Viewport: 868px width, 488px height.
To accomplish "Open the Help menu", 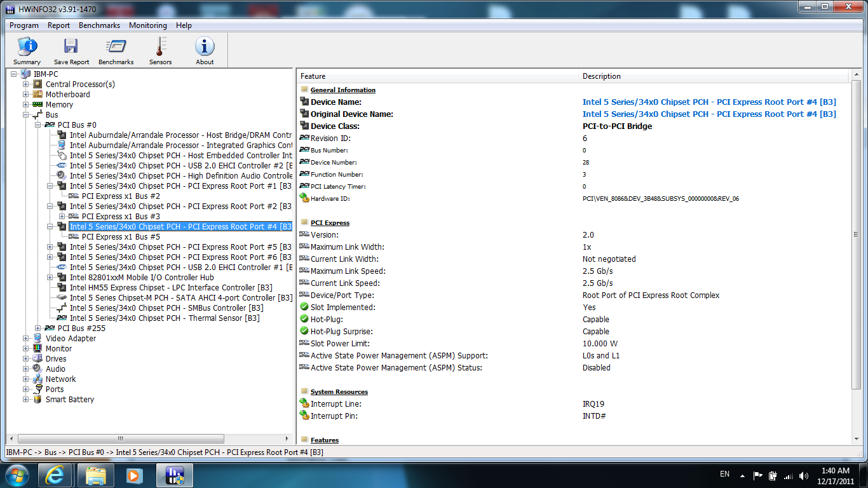I will coord(184,25).
